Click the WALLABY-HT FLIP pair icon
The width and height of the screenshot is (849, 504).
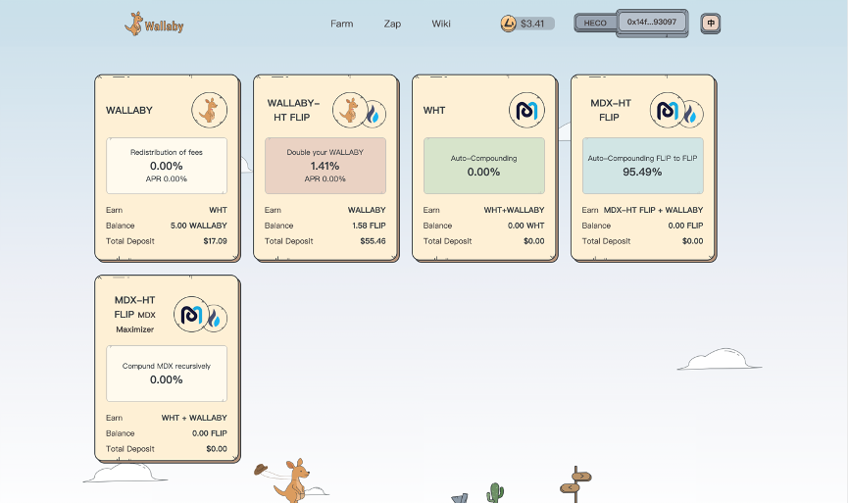click(359, 111)
